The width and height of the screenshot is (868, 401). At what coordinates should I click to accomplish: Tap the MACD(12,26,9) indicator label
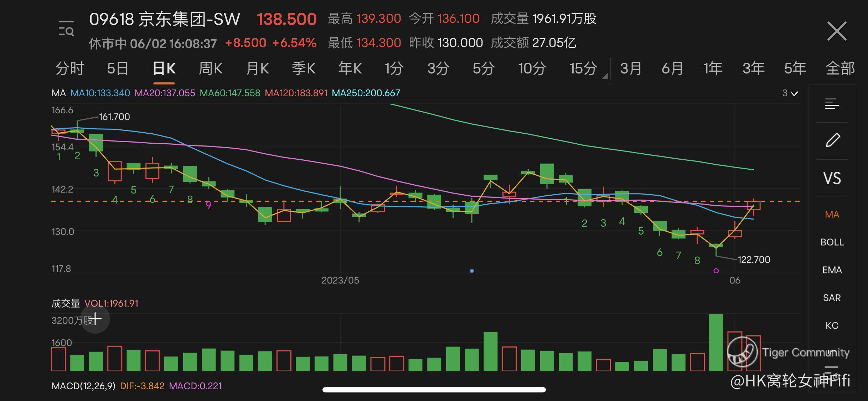83,386
